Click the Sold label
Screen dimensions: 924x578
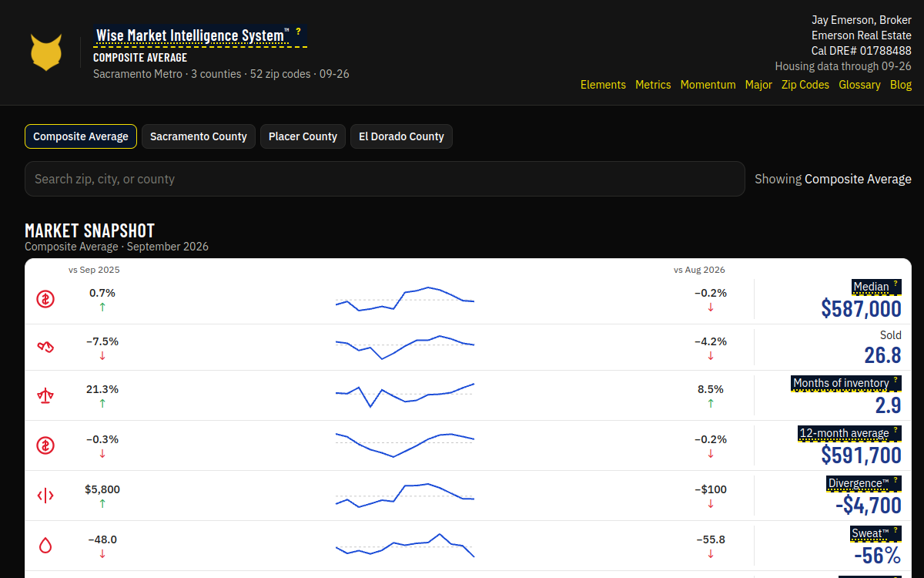tap(891, 335)
